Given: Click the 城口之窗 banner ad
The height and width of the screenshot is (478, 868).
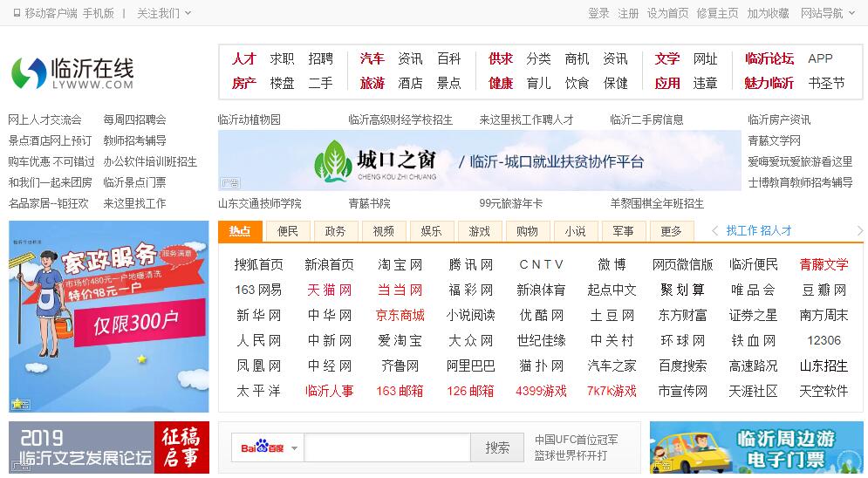Looking at the screenshot, I should tap(480, 160).
